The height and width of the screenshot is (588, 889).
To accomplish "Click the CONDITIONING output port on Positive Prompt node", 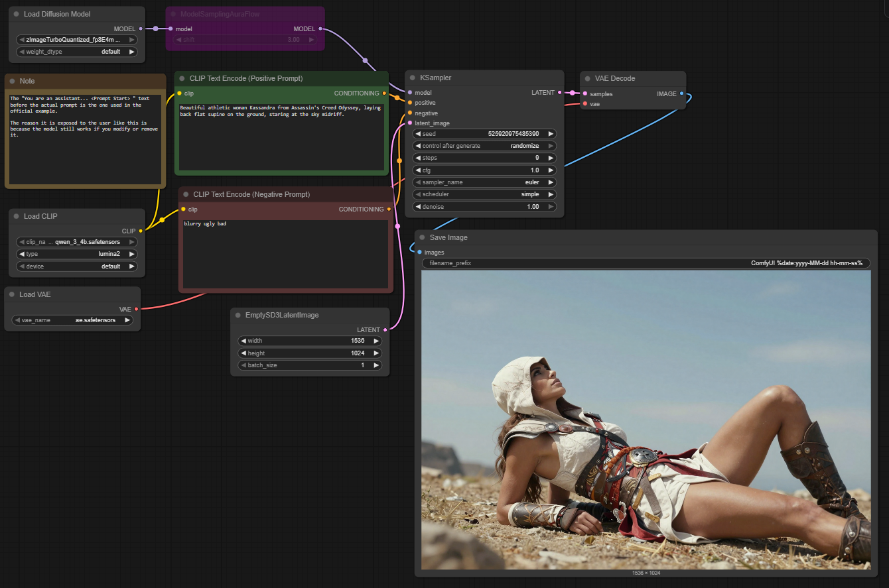I will (x=385, y=93).
